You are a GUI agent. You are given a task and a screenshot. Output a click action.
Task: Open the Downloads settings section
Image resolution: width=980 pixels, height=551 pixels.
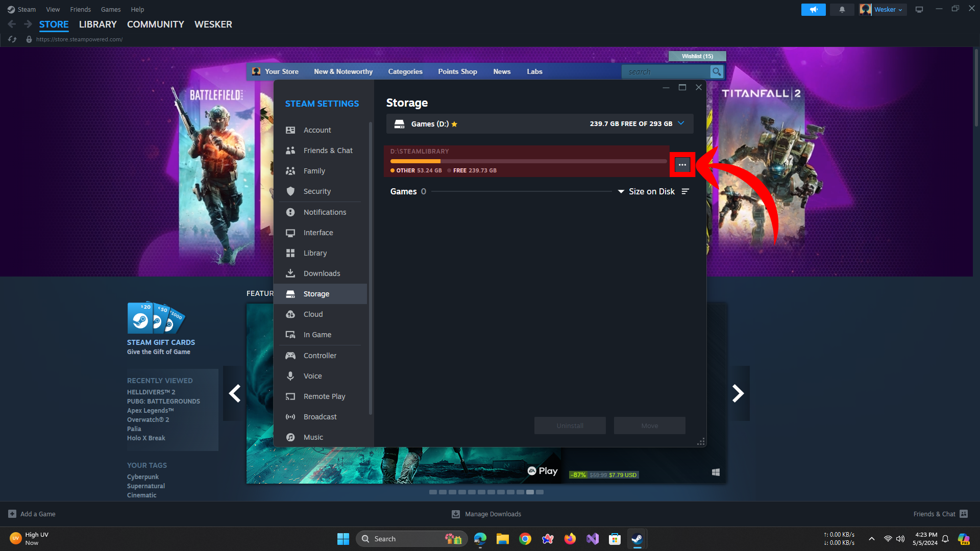pos(322,273)
